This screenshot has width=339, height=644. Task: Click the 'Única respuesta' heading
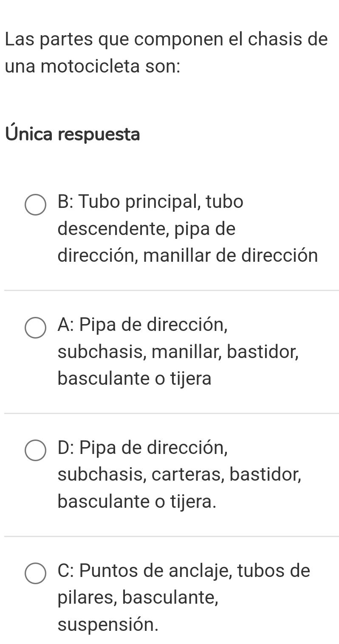pos(73,134)
